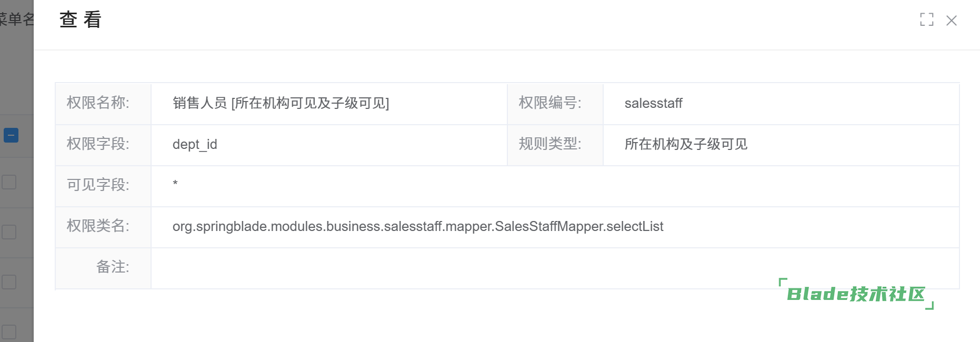Image resolution: width=980 pixels, height=342 pixels.
Task: Click the asterisk in 可见字段 row
Action: 175,183
